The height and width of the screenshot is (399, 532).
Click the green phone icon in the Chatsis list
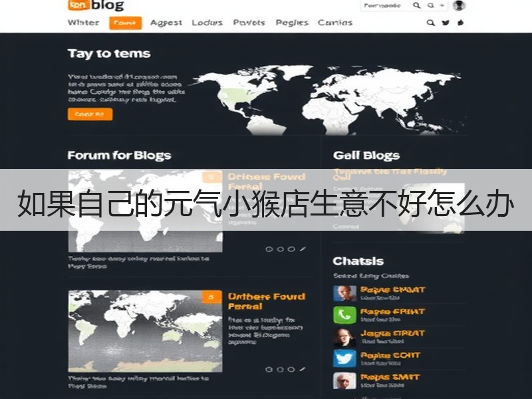click(x=344, y=315)
